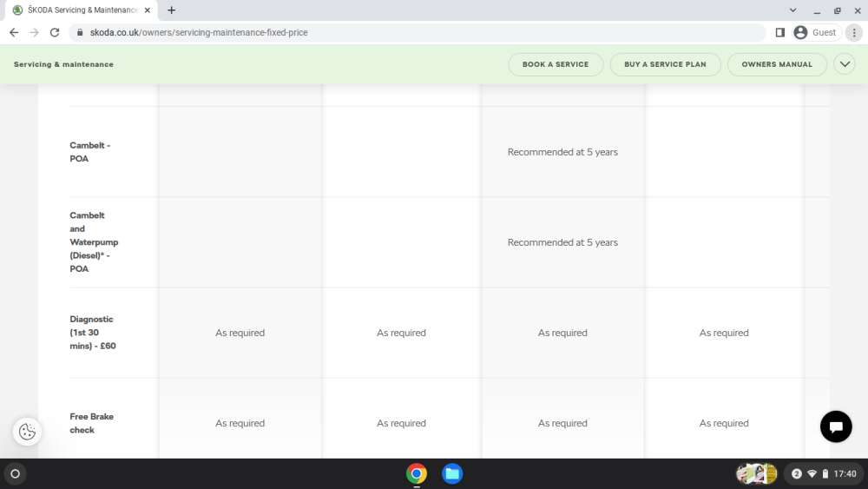Click fourth 'As required' in Diagnostic row
Viewport: 868px width, 489px height.
click(724, 333)
